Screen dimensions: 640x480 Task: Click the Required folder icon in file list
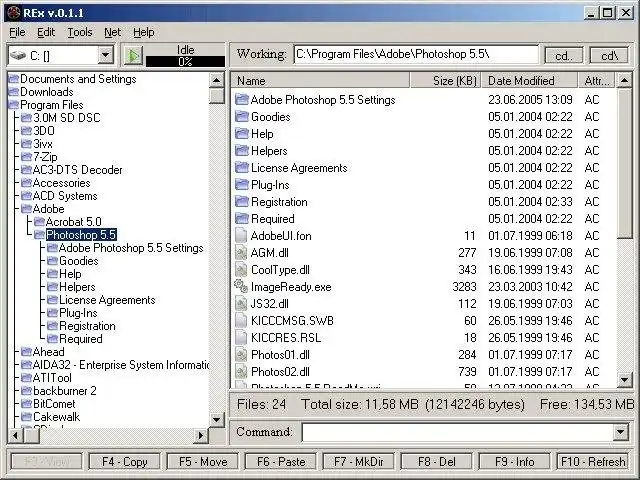242,219
